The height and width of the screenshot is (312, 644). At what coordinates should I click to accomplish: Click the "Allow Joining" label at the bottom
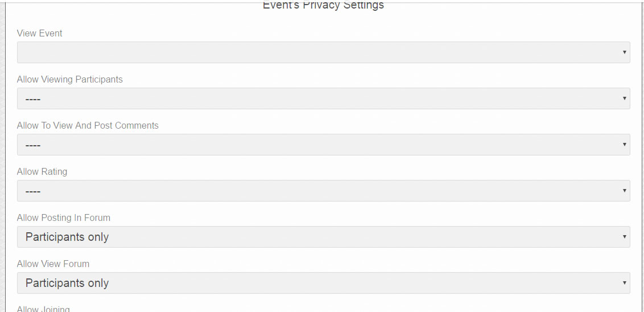click(x=43, y=309)
